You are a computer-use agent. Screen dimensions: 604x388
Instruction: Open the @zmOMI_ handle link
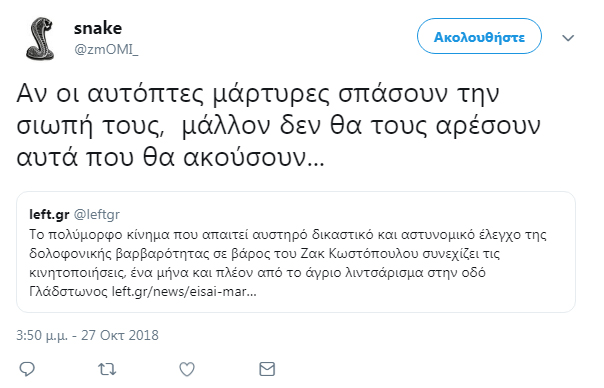106,49
